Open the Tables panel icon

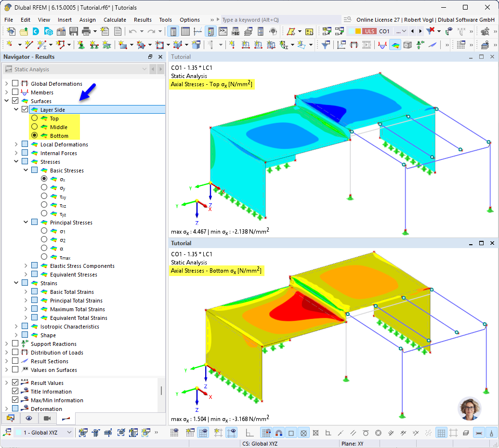click(185, 31)
